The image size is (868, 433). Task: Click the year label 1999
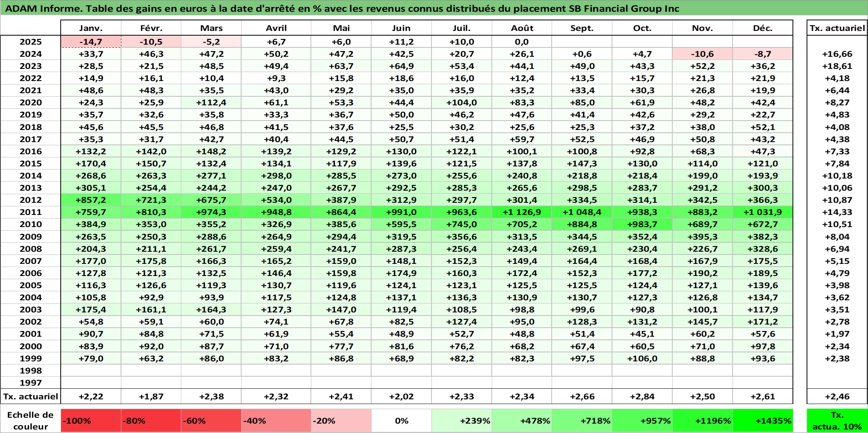coord(31,359)
